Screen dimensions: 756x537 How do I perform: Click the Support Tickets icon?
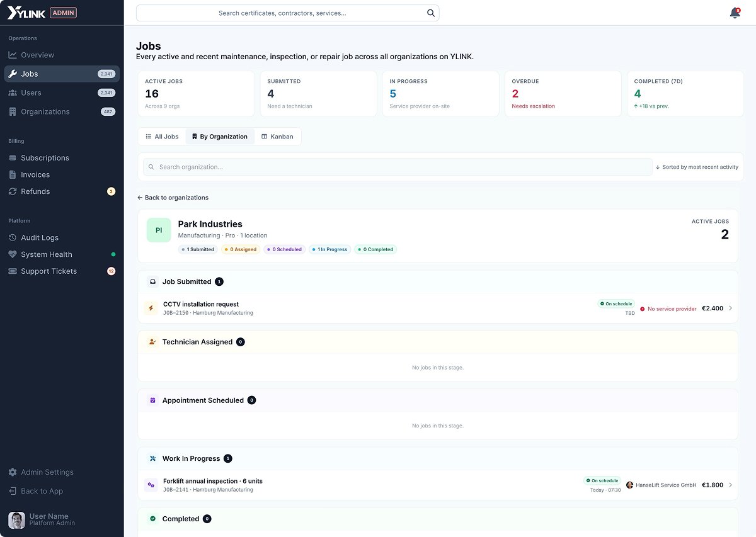pos(13,271)
